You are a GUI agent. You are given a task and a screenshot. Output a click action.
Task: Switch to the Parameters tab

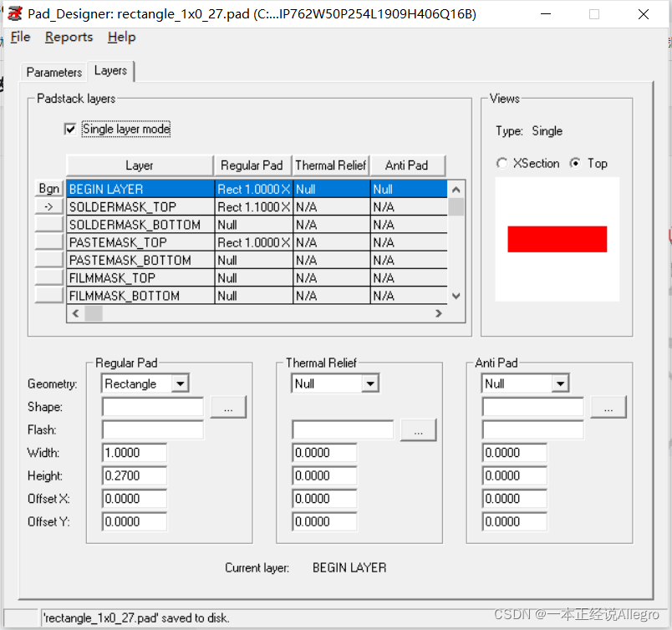54,72
